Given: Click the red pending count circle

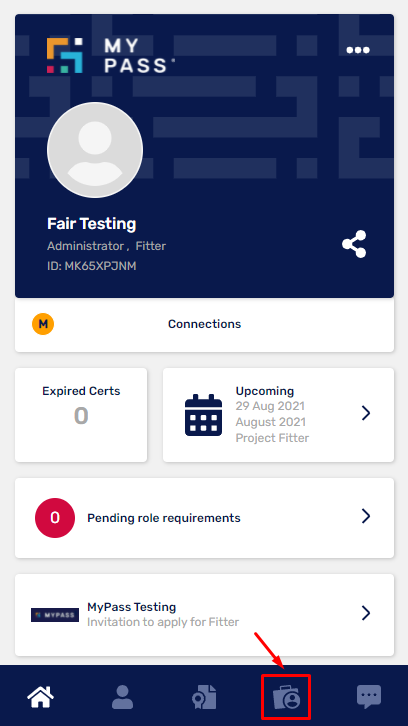Looking at the screenshot, I should click(55, 518).
